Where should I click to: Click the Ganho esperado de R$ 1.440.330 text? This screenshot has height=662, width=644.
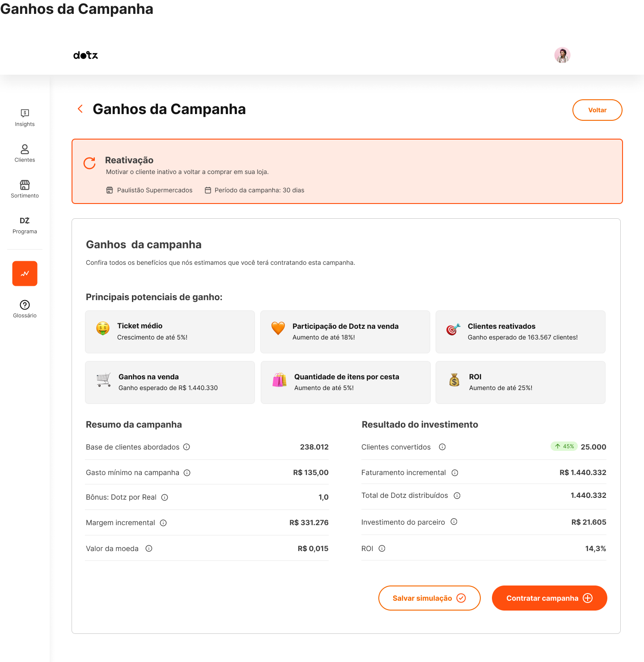[168, 388]
